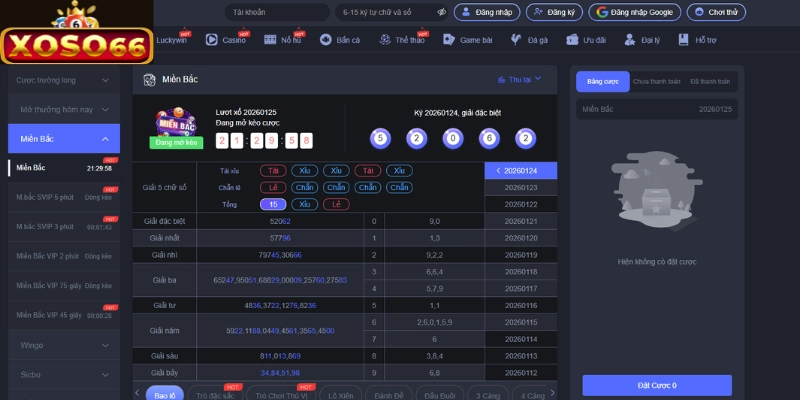800x400 pixels.
Task: Select the Trò đặc sắc tab
Action: pos(215,395)
